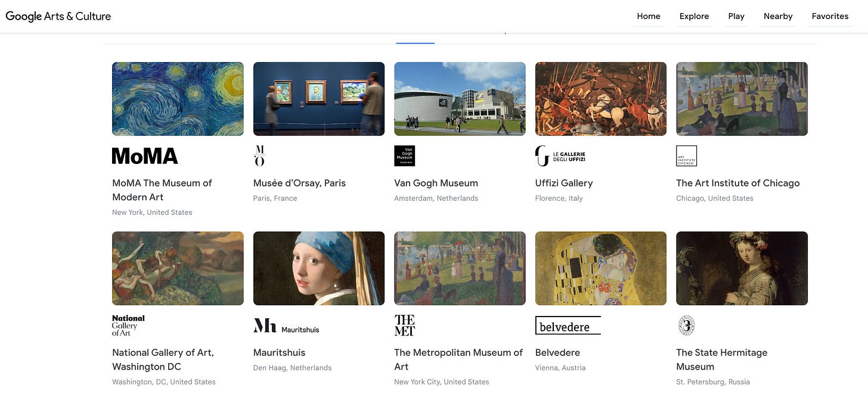This screenshot has height=397, width=868.
Task: Open The Metropolitan Museum of Art title
Action: [458, 359]
